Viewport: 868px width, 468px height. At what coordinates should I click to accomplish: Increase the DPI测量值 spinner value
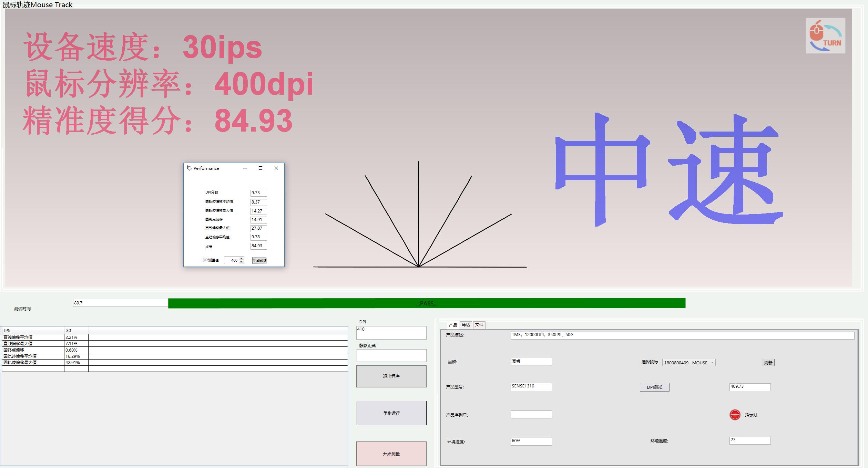[x=242, y=259]
